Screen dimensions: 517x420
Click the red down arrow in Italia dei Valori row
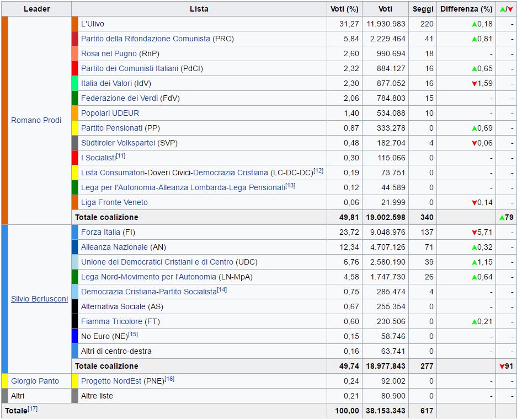[x=474, y=83]
